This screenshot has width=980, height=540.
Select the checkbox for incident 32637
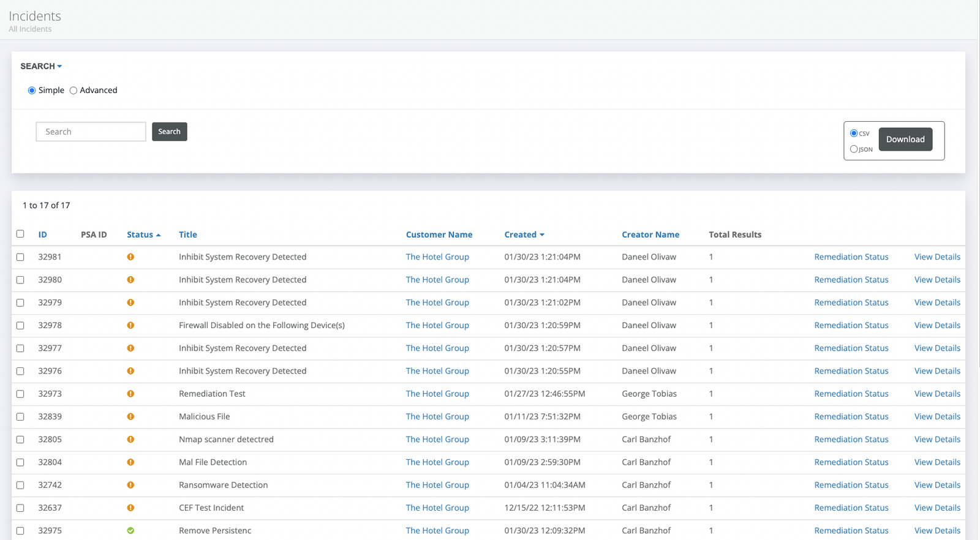[x=20, y=508]
